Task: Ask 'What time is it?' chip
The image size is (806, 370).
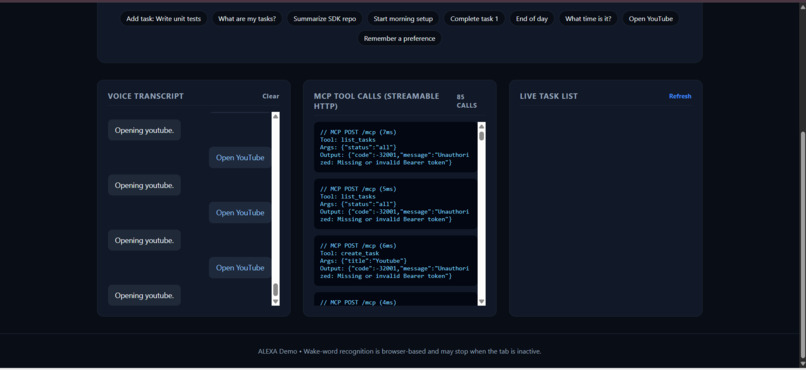Action: [588, 18]
